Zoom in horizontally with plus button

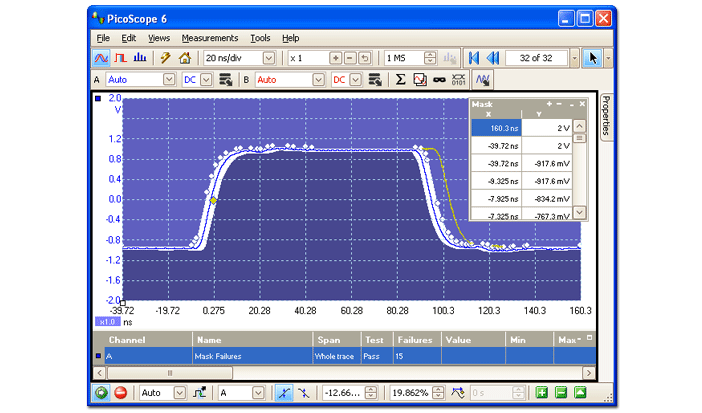coord(335,58)
